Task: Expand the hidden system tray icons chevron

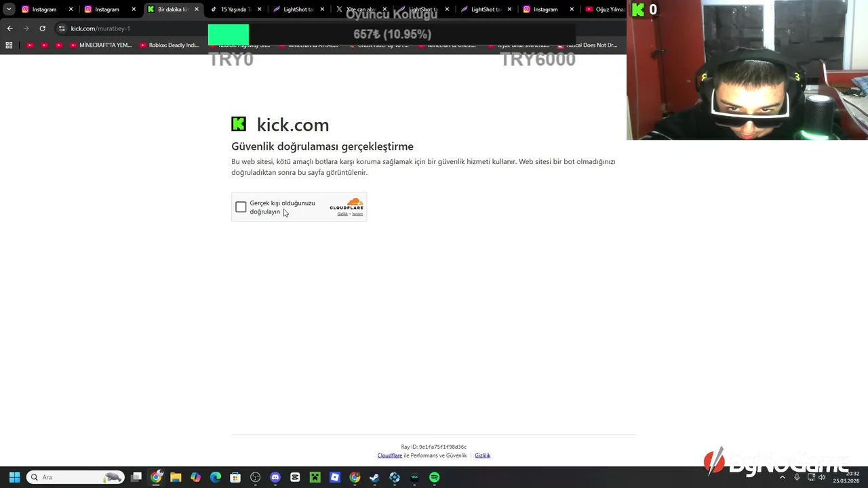Action: click(783, 477)
